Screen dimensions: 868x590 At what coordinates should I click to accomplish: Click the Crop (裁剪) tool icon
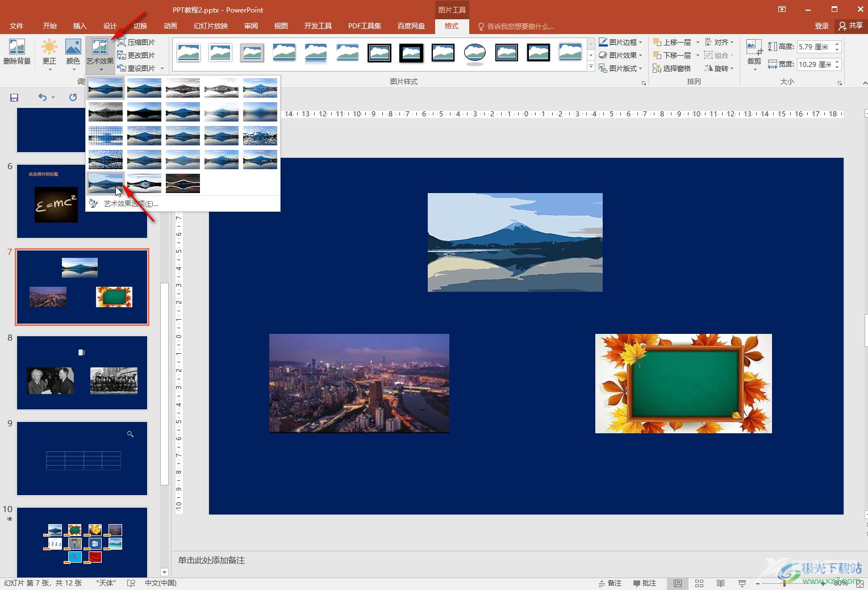click(x=754, y=48)
